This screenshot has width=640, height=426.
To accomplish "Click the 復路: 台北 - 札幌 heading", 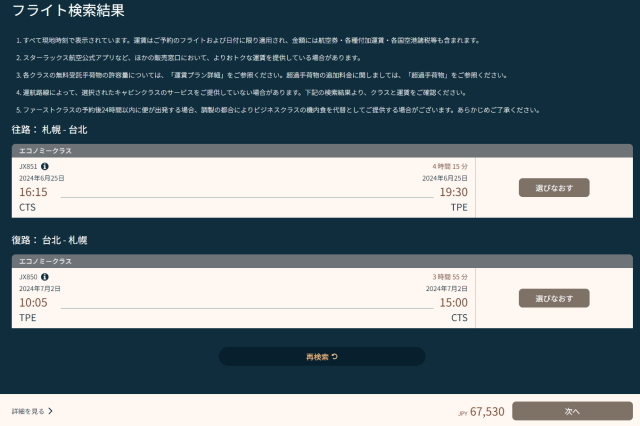I will (x=50, y=240).
